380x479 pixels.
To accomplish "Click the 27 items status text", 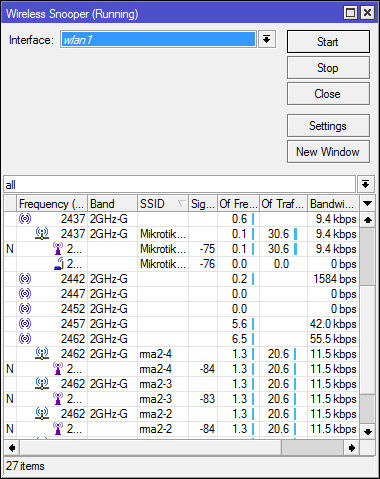I will (x=25, y=466).
